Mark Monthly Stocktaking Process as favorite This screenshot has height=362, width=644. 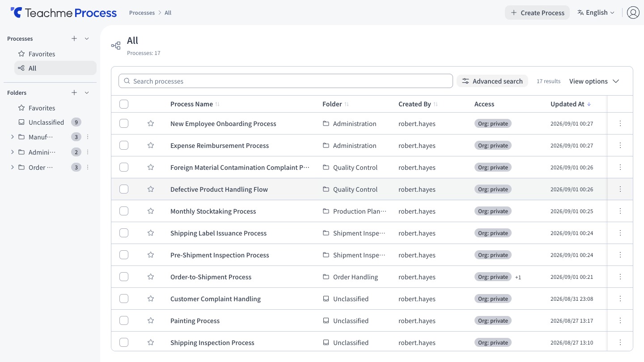point(151,211)
